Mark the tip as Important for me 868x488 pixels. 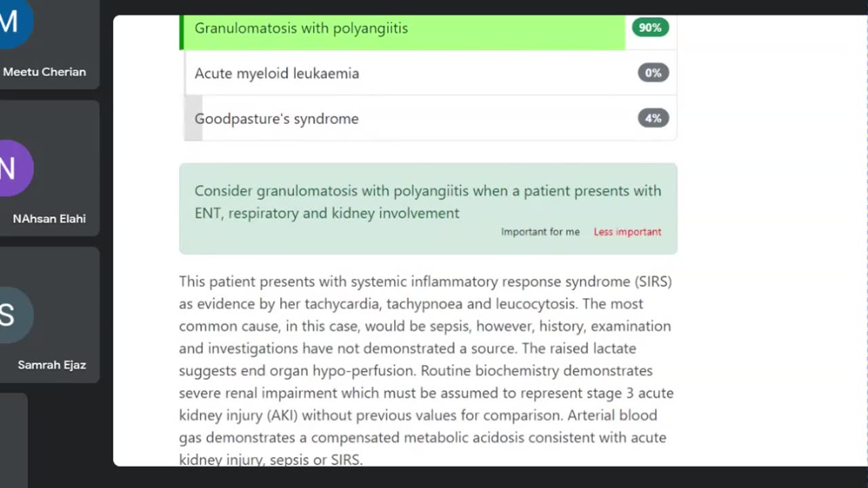[540, 232]
